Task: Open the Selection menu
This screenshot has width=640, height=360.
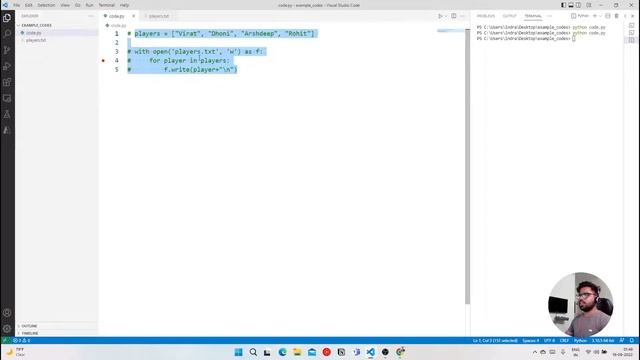Action: (46, 5)
